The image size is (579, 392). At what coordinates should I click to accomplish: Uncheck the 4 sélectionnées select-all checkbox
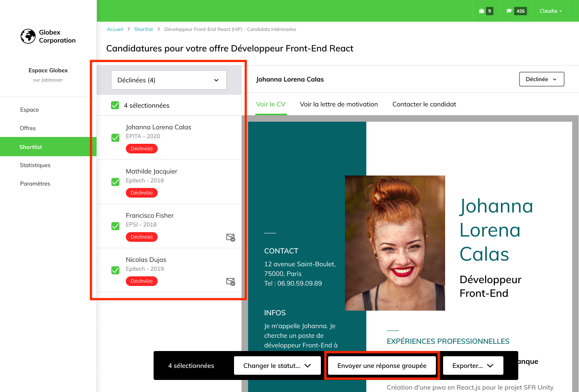click(x=115, y=105)
